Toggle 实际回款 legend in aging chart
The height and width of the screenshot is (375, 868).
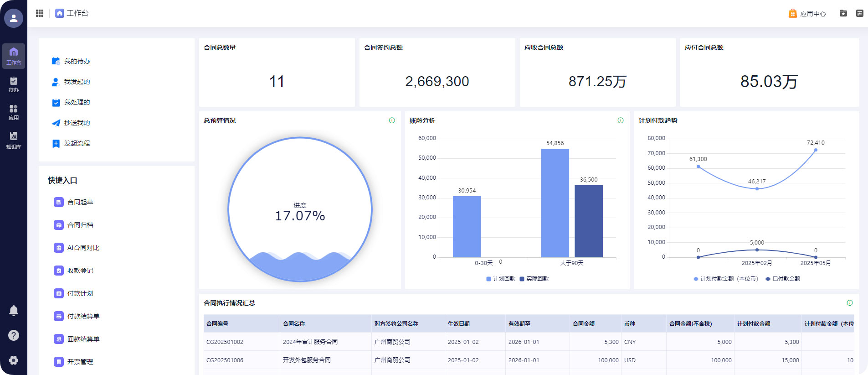534,279
